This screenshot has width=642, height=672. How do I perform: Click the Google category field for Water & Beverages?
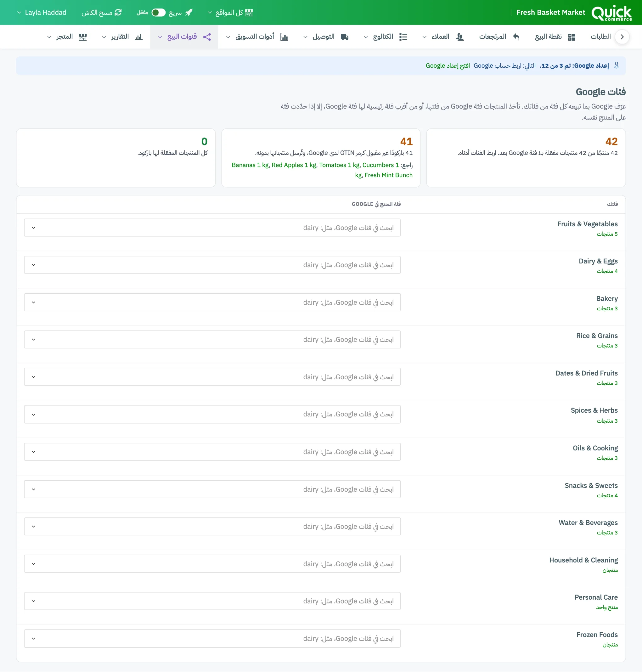212,527
